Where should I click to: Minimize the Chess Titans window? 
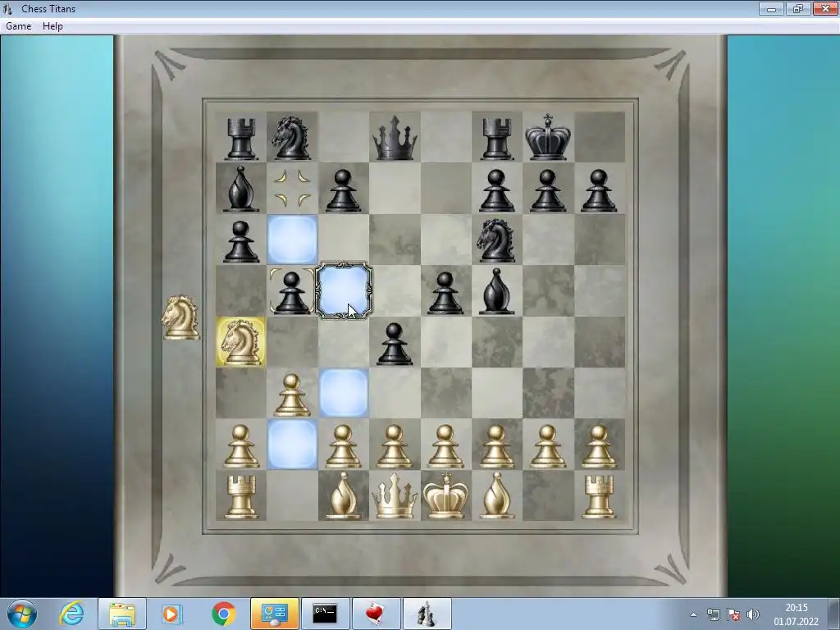pyautogui.click(x=771, y=8)
